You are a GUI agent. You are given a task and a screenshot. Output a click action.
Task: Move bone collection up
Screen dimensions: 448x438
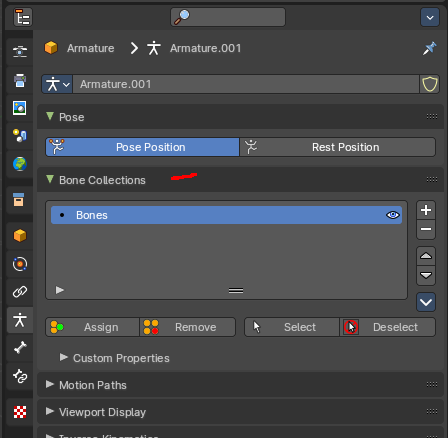pyautogui.click(x=426, y=256)
